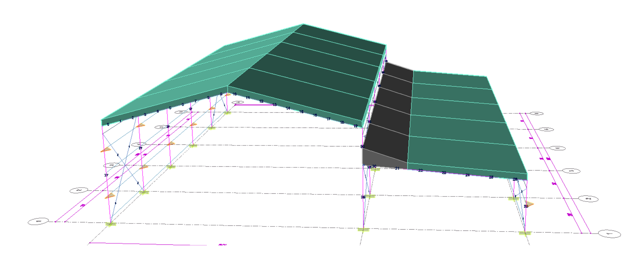
Task: Select node label 22 on lean-to roof edge
Action: click(420, 170)
